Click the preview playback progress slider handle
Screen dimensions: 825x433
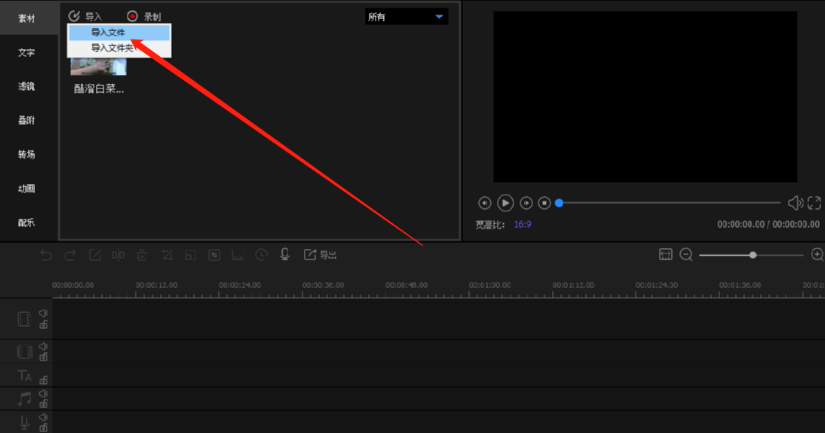(559, 203)
